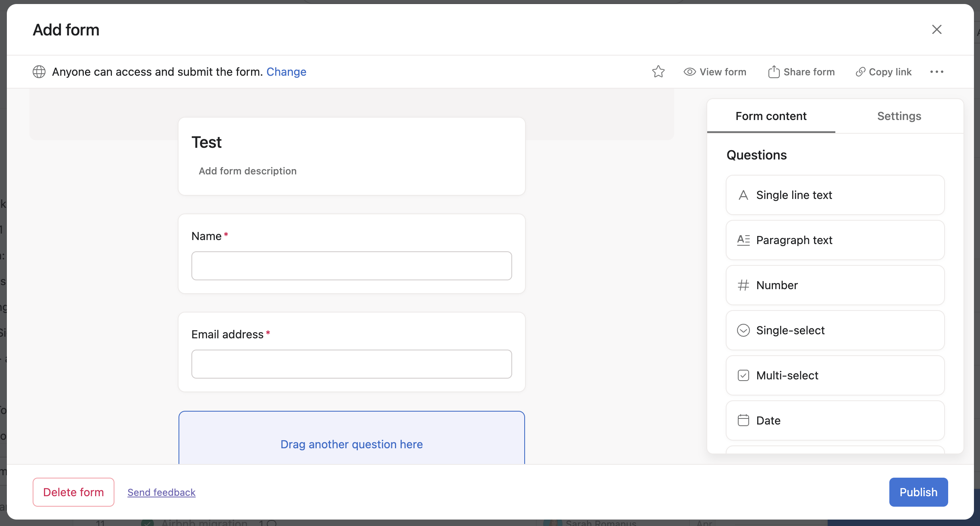Add a Single-select question
Image resolution: width=980 pixels, height=526 pixels.
[835, 330]
